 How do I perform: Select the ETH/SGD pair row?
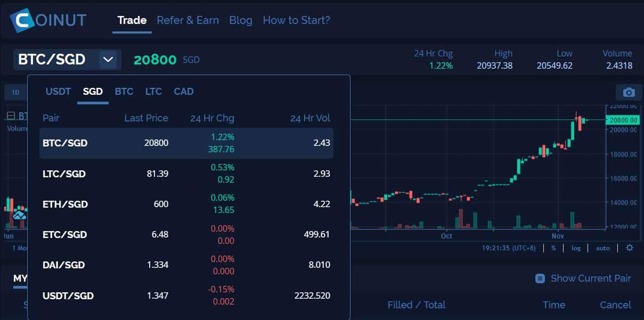pyautogui.click(x=186, y=204)
